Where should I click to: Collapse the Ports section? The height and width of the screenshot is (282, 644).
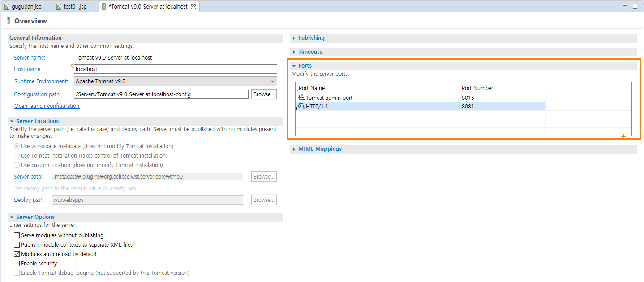pos(294,66)
